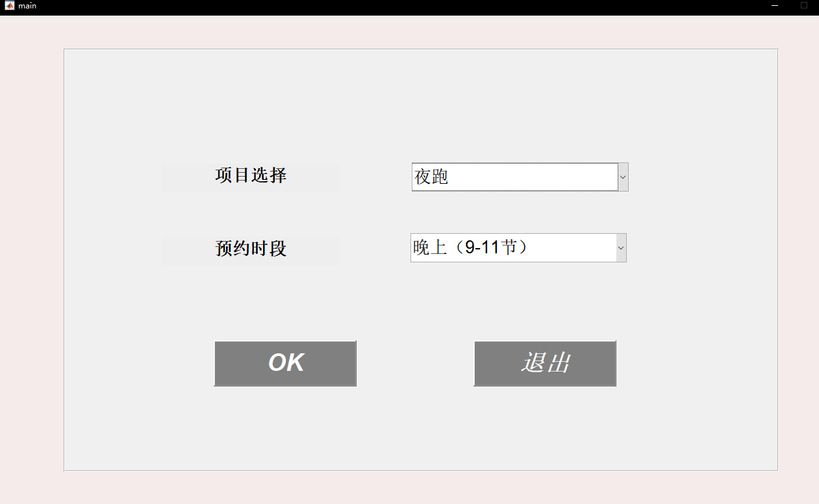Click empty title bar area beside main
Image resolution: width=819 pixels, height=504 pixels.
click(x=390, y=6)
